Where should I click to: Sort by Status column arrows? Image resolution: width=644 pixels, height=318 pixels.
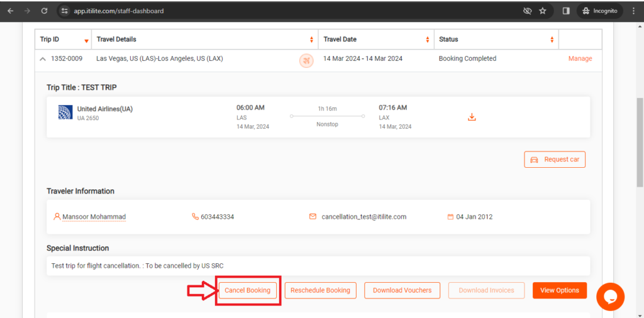tap(552, 40)
